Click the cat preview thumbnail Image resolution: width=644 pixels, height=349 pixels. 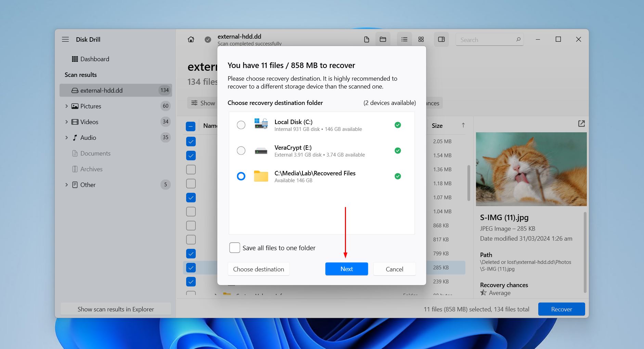click(531, 169)
